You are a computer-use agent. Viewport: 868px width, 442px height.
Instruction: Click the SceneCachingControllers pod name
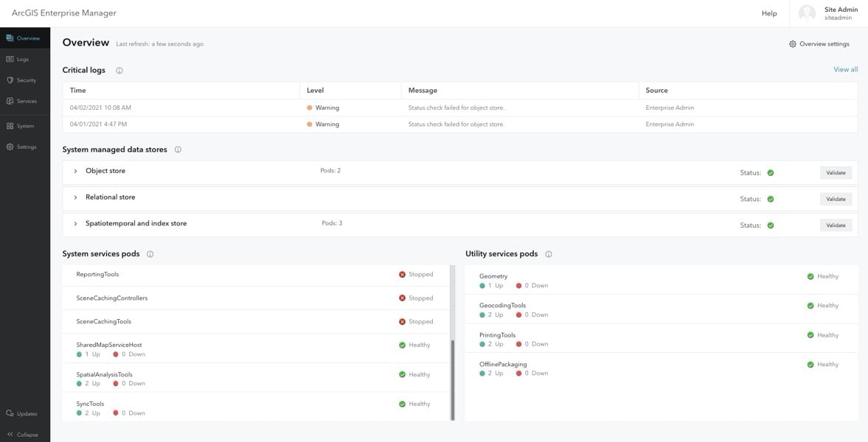point(112,298)
